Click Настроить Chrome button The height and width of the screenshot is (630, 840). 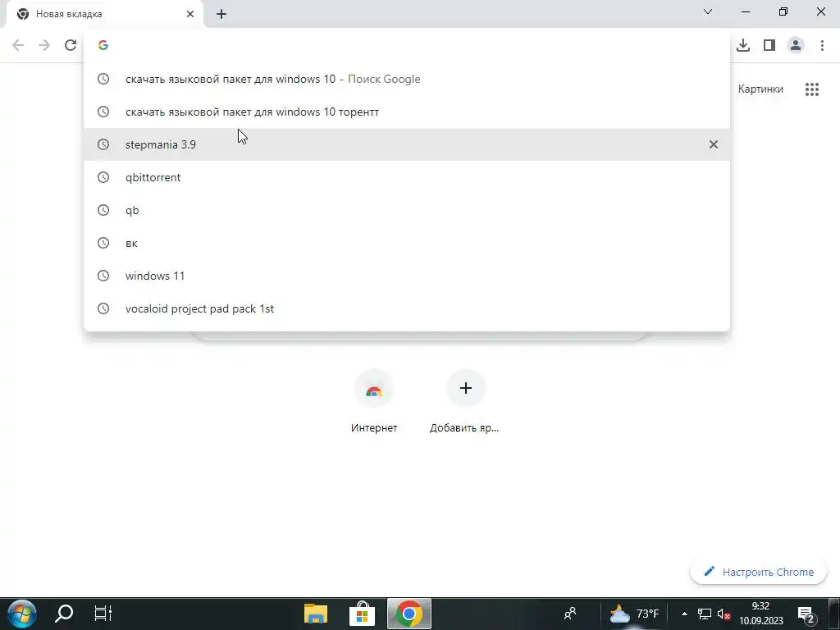click(759, 572)
